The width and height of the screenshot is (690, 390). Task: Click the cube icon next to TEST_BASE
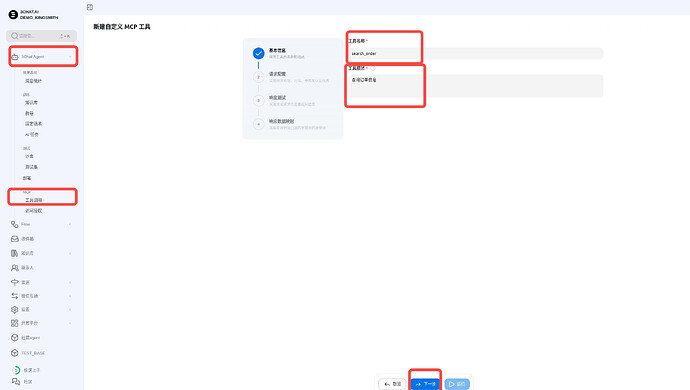tap(15, 353)
